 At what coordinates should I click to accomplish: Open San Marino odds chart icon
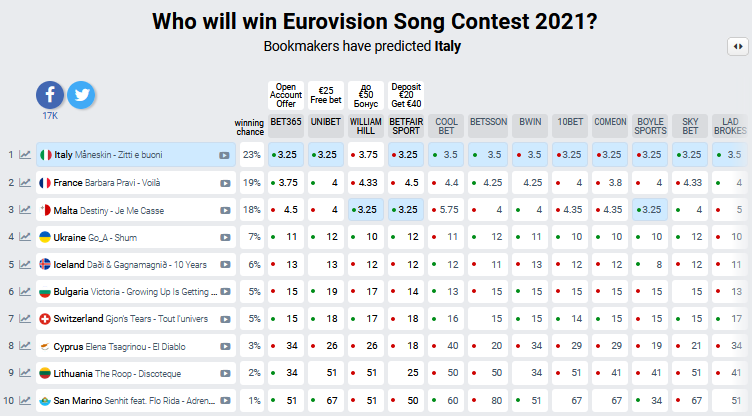click(x=23, y=401)
